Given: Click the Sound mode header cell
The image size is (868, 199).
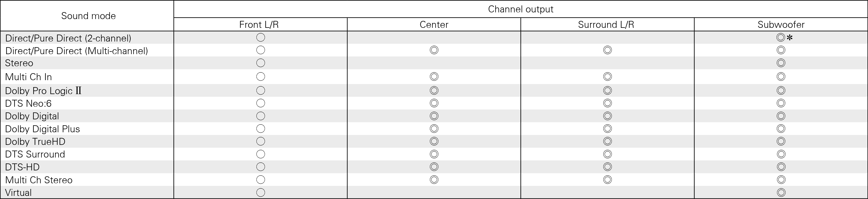Looking at the screenshot, I should click(88, 16).
